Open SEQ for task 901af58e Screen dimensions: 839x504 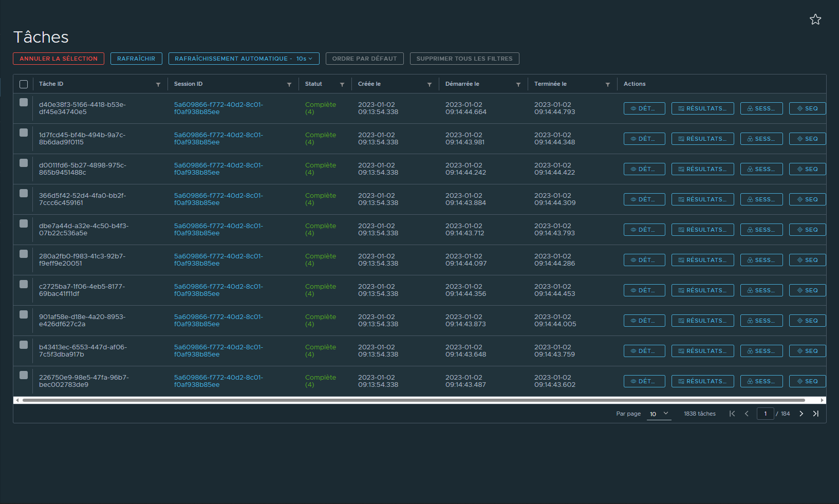[x=807, y=321]
